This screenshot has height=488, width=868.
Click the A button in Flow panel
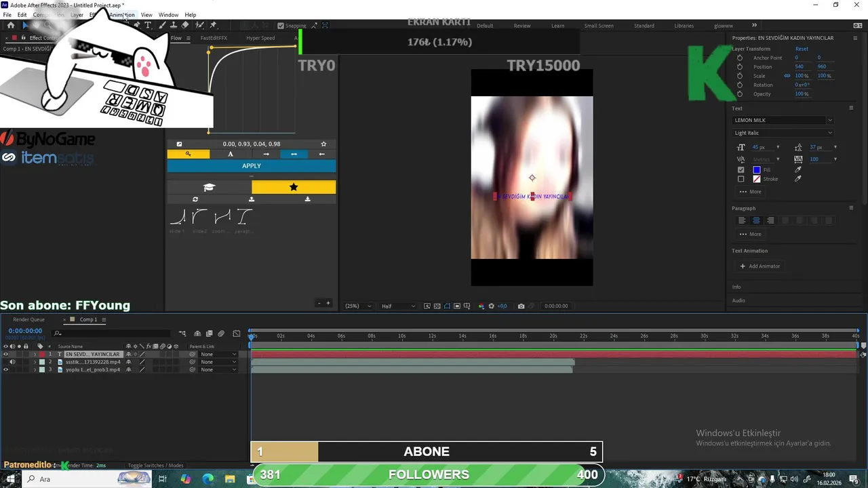tap(231, 154)
